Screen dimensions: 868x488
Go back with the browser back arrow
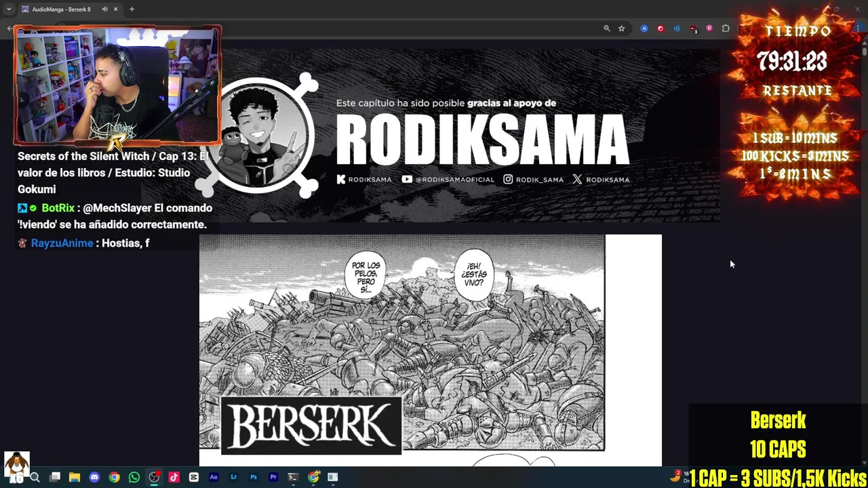pos(9,28)
